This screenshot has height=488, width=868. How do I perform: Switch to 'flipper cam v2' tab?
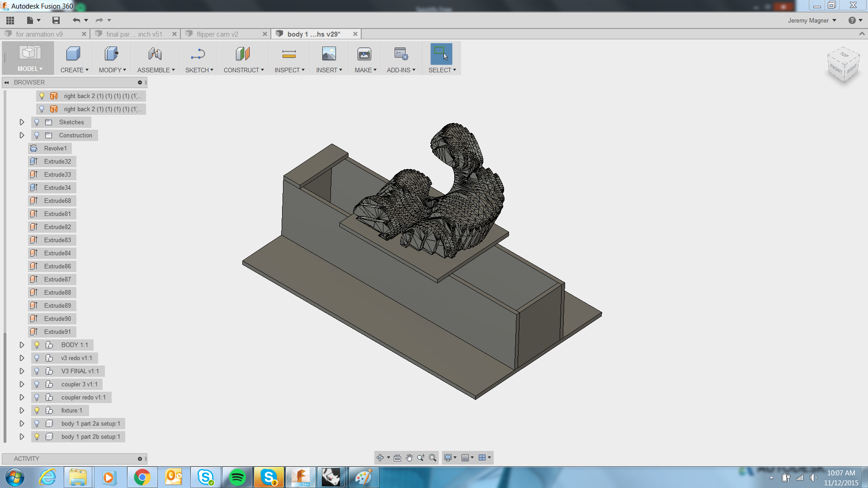217,34
